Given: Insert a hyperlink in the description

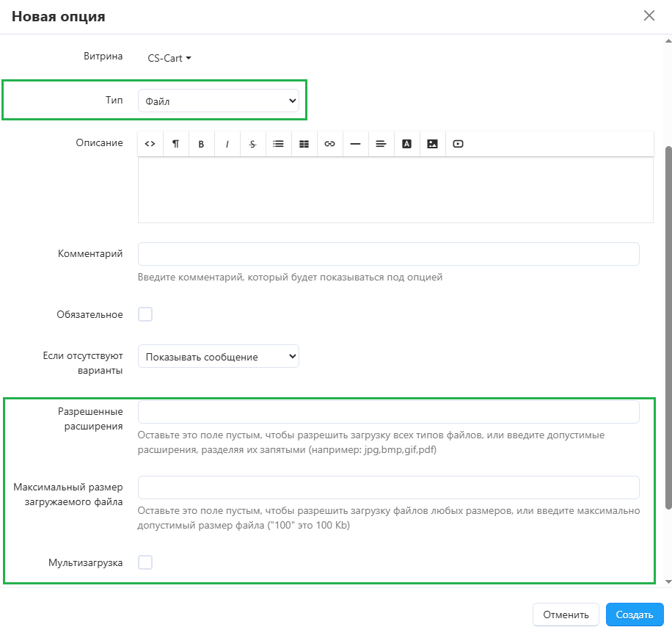Looking at the screenshot, I should click(x=330, y=144).
